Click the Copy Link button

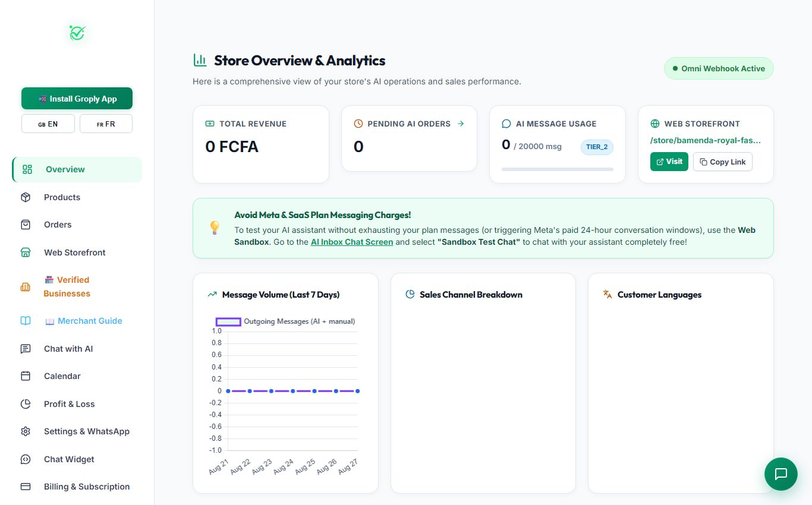tap(723, 162)
